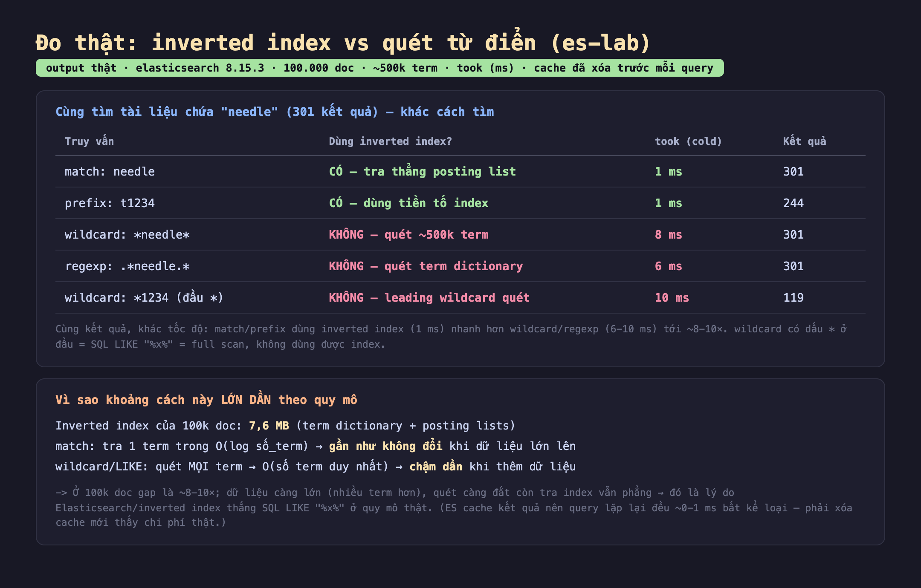Click the heading 'Vì sao khoảng cách này LỚN DẦN'
The width and height of the screenshot is (921, 588).
click(206, 400)
